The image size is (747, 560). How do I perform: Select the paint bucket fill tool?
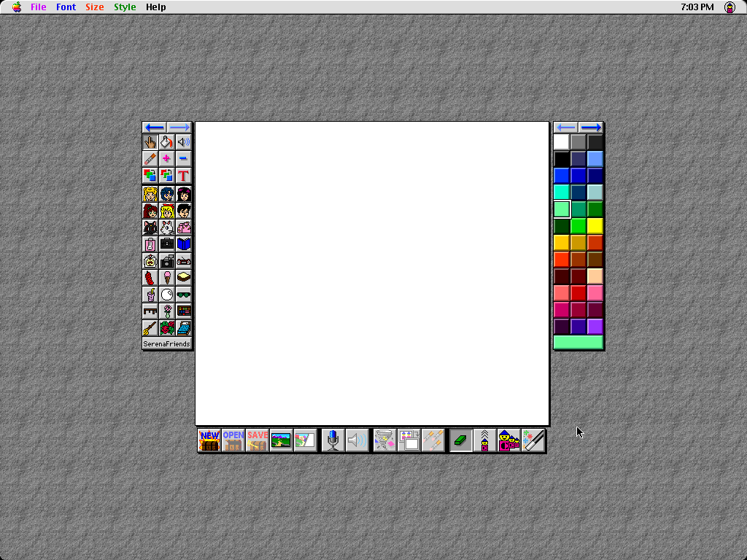pos(167,142)
